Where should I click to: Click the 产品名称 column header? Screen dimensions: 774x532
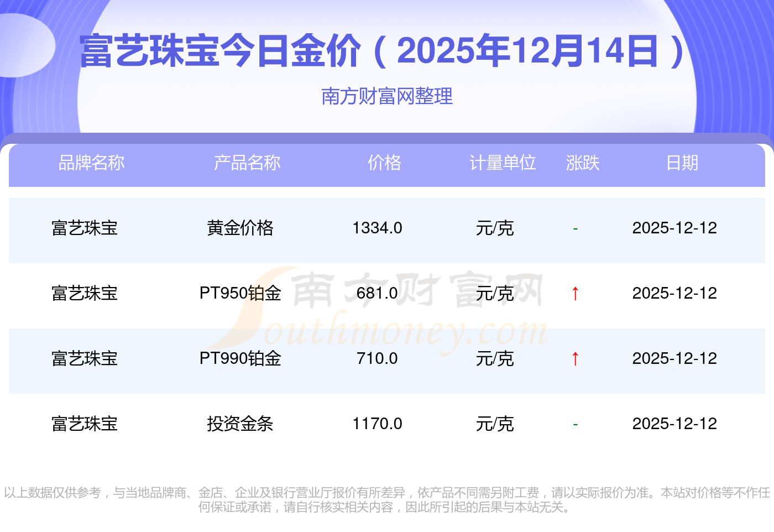click(x=247, y=163)
